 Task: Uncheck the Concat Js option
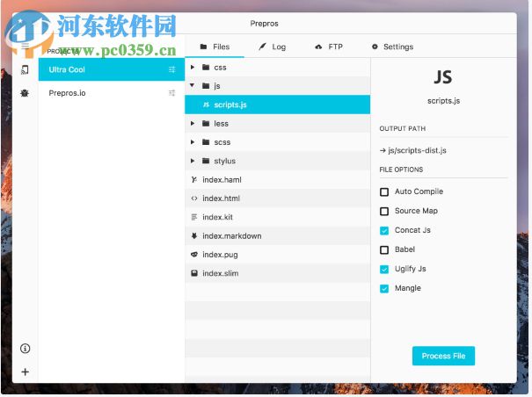[384, 230]
